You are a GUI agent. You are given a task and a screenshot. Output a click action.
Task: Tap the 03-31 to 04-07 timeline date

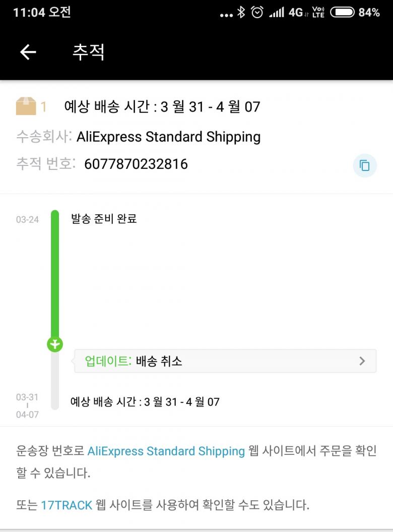[x=27, y=405]
